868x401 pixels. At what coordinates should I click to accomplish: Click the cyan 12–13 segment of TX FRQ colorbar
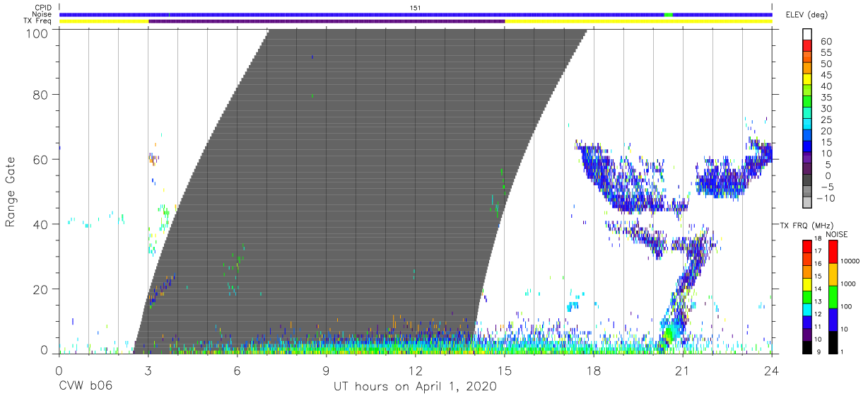coord(807,308)
